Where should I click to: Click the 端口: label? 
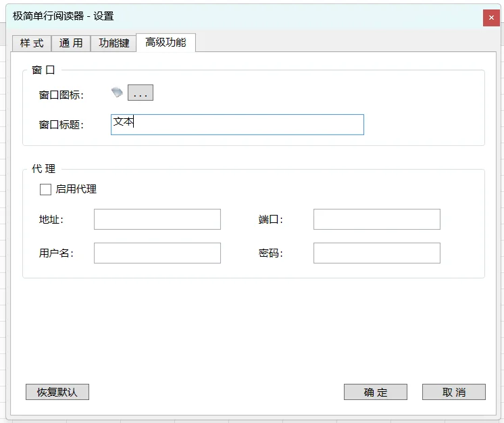tap(271, 220)
